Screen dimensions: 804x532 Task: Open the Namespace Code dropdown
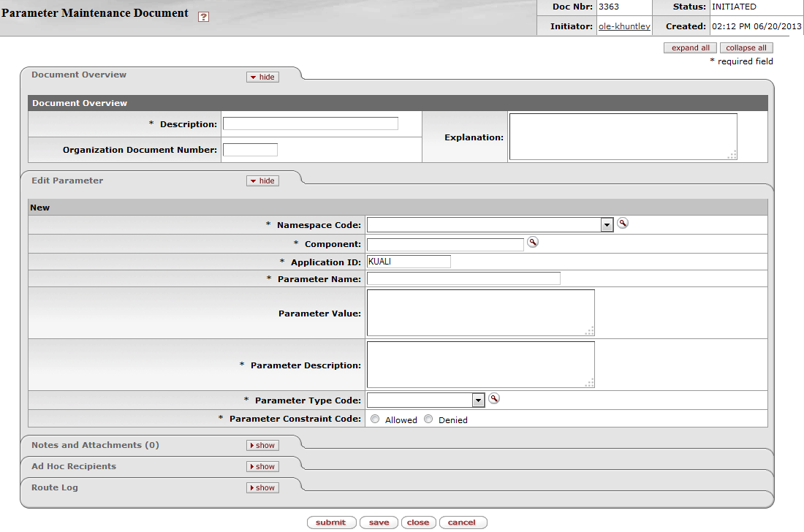[x=607, y=225]
